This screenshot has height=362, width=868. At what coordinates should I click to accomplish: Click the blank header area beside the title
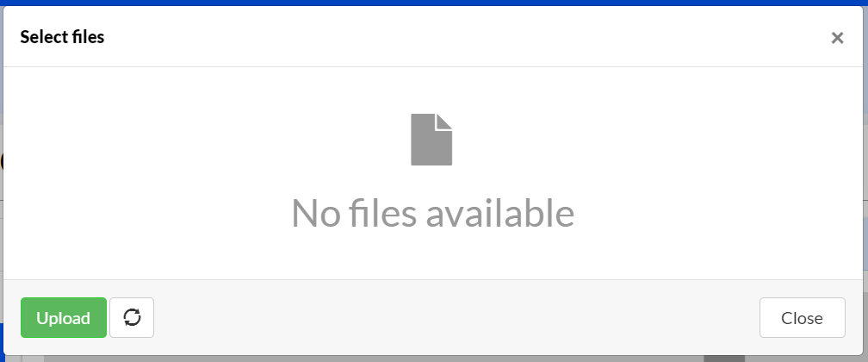[465, 37]
